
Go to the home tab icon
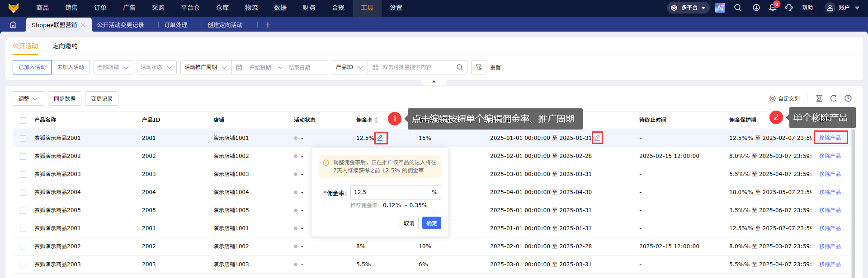pos(13,25)
